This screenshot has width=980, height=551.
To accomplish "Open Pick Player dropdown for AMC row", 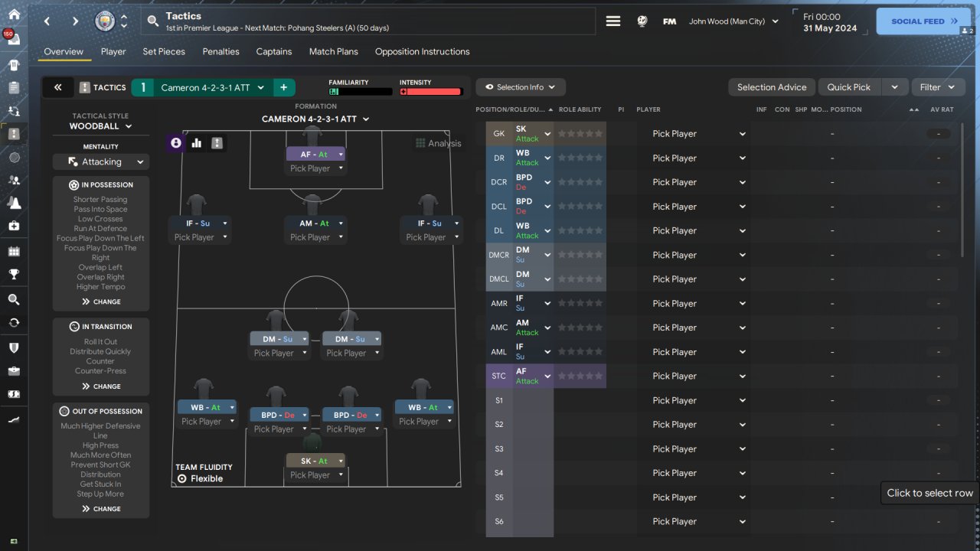I will coord(698,328).
